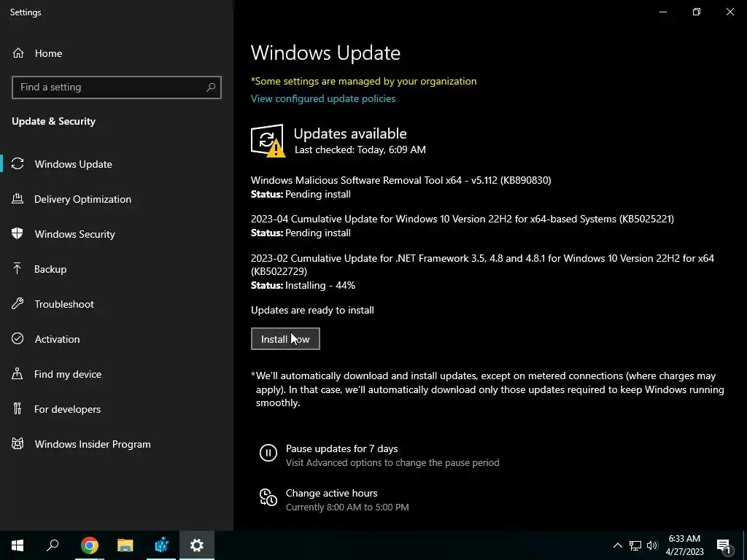This screenshot has height=560, width=747.
Task: Launch Google Chrome from taskbar
Action: point(90,545)
